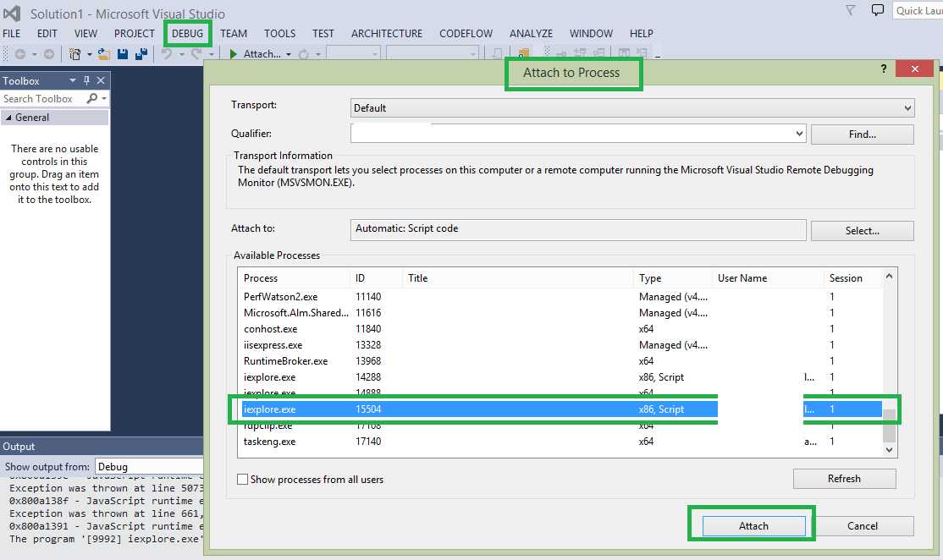
Task: Open Toolbox window position dropdown arrow
Action: point(72,80)
